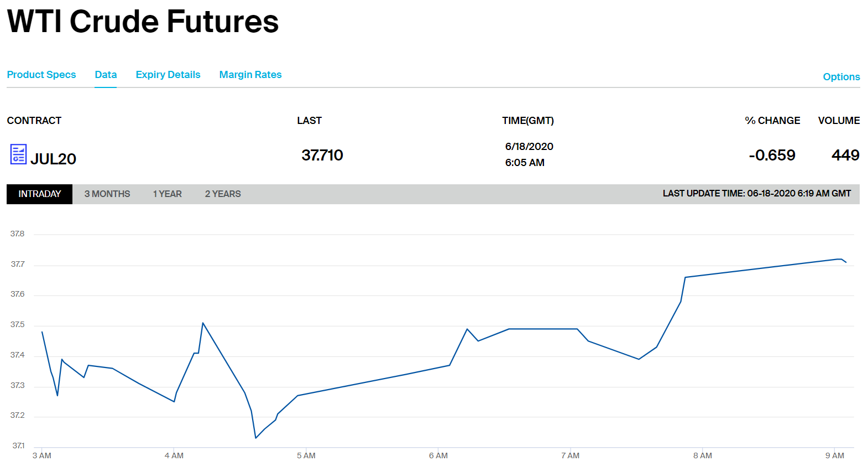Click the time 6:05 AM
868x466 pixels.
coord(525,163)
